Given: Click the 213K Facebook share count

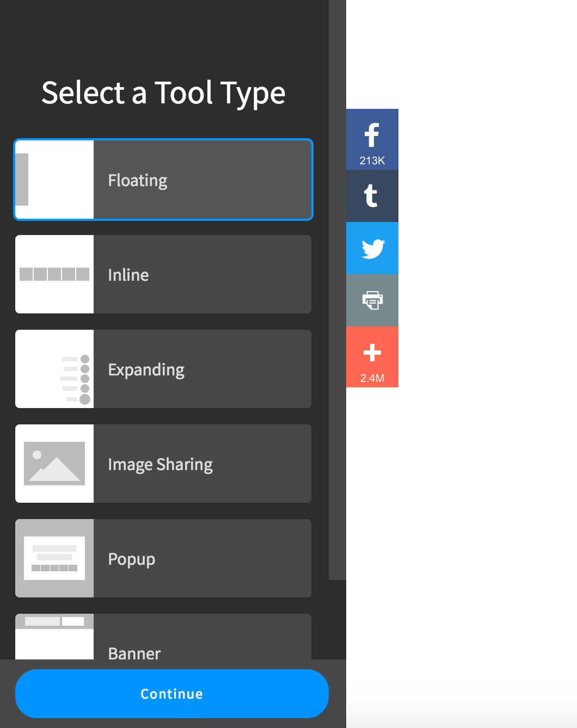Looking at the screenshot, I should [x=372, y=161].
